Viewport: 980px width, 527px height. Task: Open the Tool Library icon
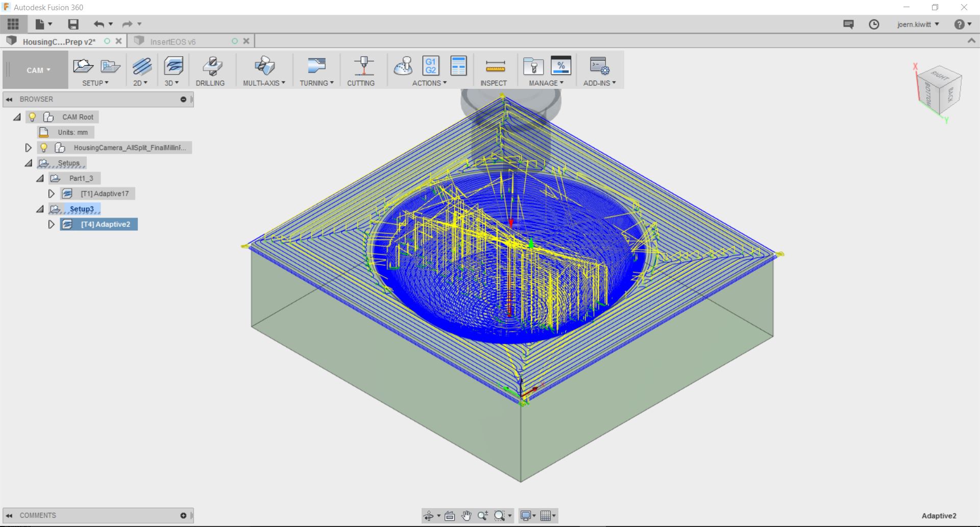click(x=533, y=66)
